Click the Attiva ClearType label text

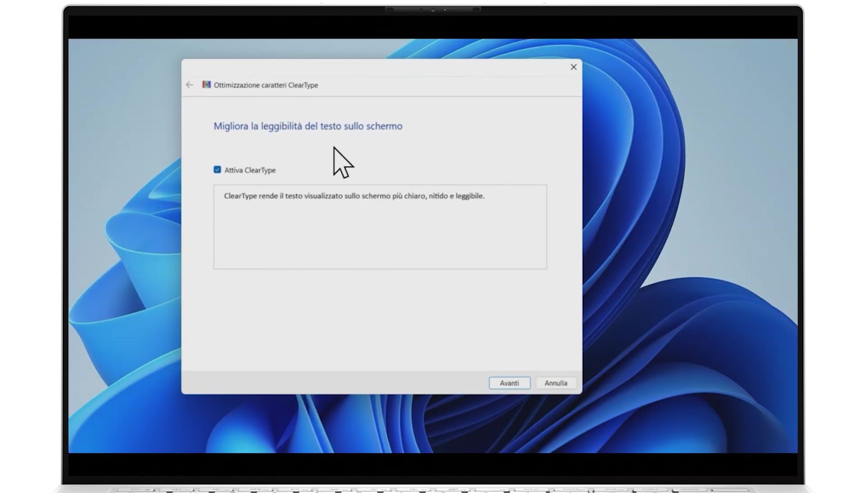250,170
